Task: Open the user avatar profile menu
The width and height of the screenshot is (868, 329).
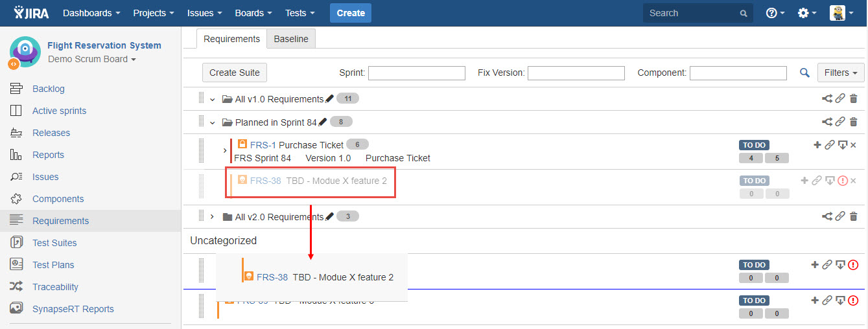Action: [841, 13]
